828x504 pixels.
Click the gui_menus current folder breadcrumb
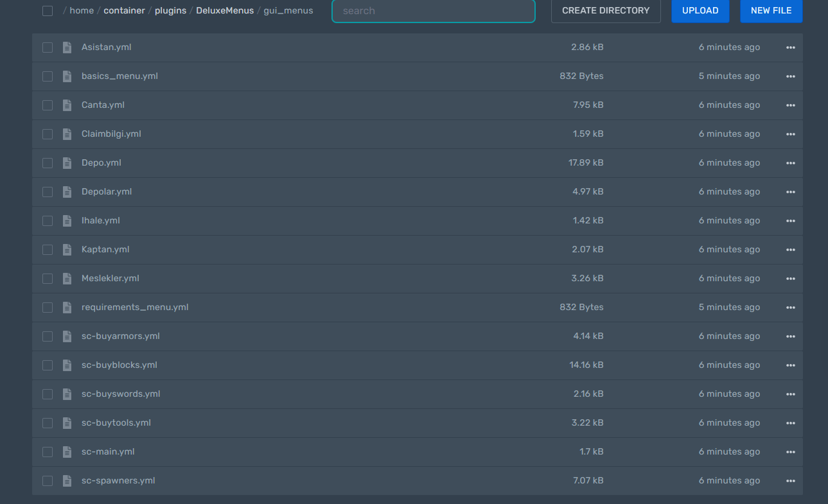288,11
